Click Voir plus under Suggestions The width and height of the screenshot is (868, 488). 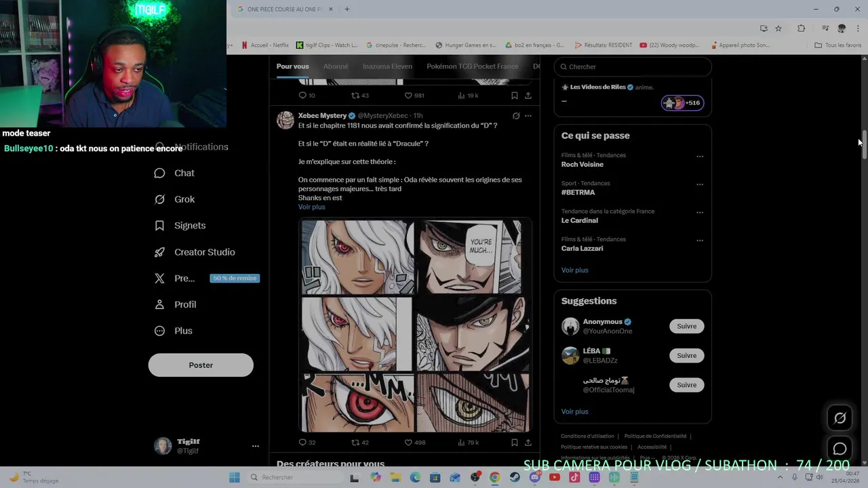[x=574, y=411]
